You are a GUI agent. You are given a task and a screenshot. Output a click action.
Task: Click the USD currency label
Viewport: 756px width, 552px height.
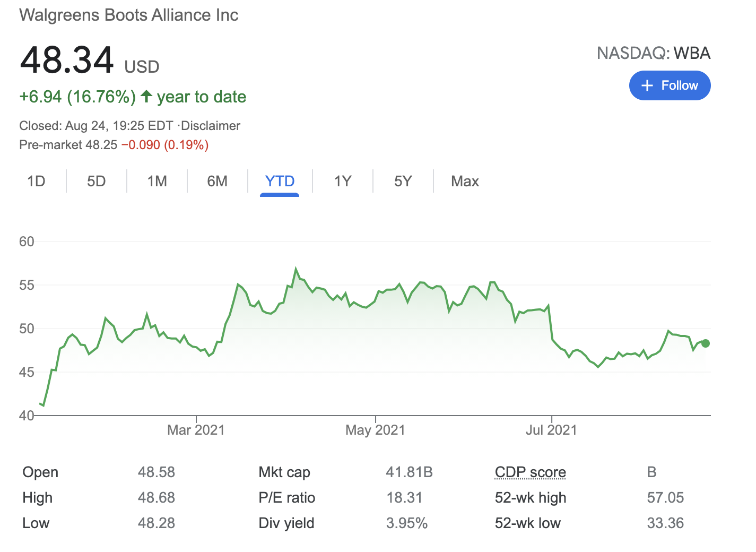(142, 67)
